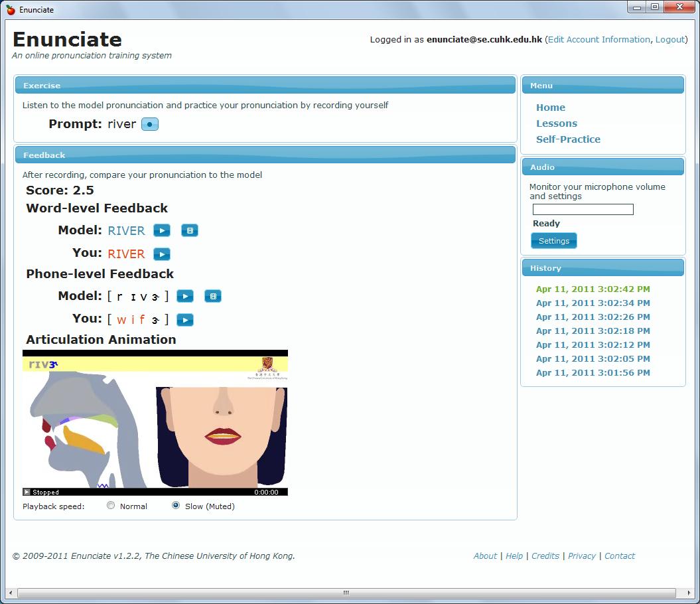Play your word-level RIVER recording
The width and height of the screenshot is (700, 604).
pos(162,254)
